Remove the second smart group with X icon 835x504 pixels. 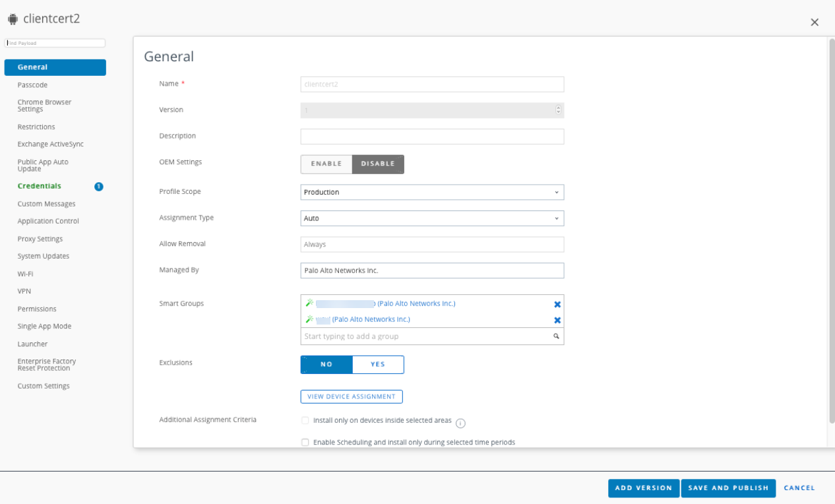(x=557, y=321)
